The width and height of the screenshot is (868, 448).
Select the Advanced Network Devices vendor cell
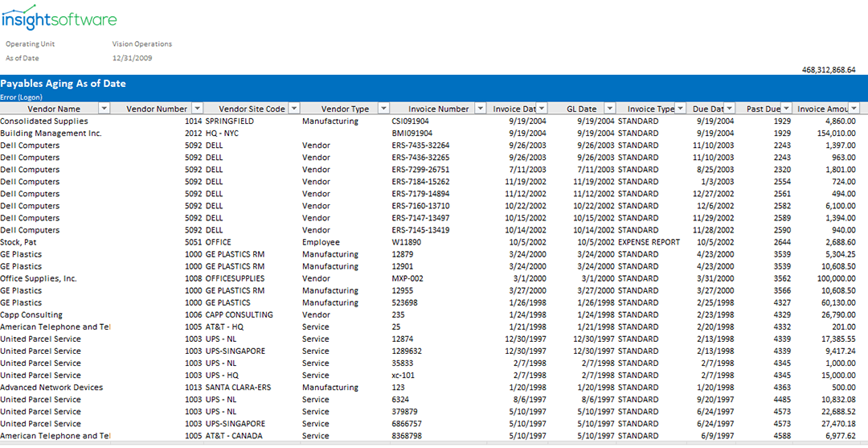point(51,387)
